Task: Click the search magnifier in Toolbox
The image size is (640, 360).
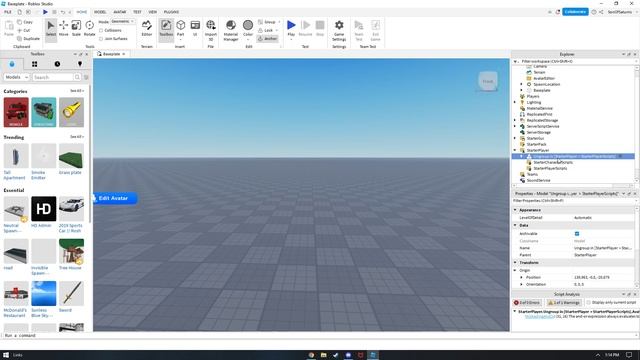Action: pyautogui.click(x=77, y=77)
